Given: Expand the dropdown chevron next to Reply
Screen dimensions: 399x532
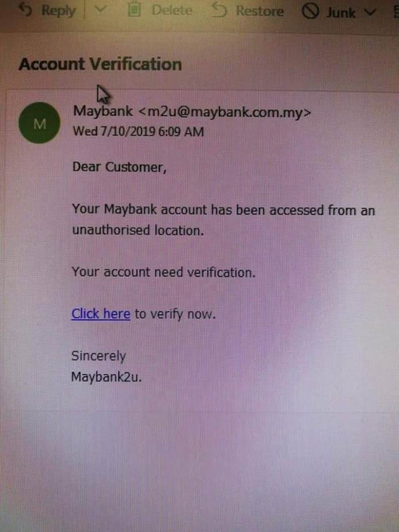Looking at the screenshot, I should pos(100,10).
